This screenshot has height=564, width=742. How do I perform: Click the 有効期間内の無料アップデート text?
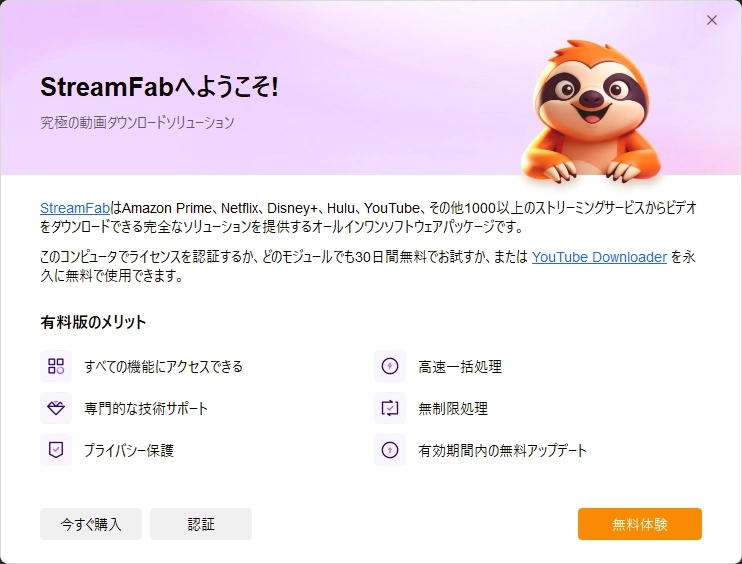503,450
